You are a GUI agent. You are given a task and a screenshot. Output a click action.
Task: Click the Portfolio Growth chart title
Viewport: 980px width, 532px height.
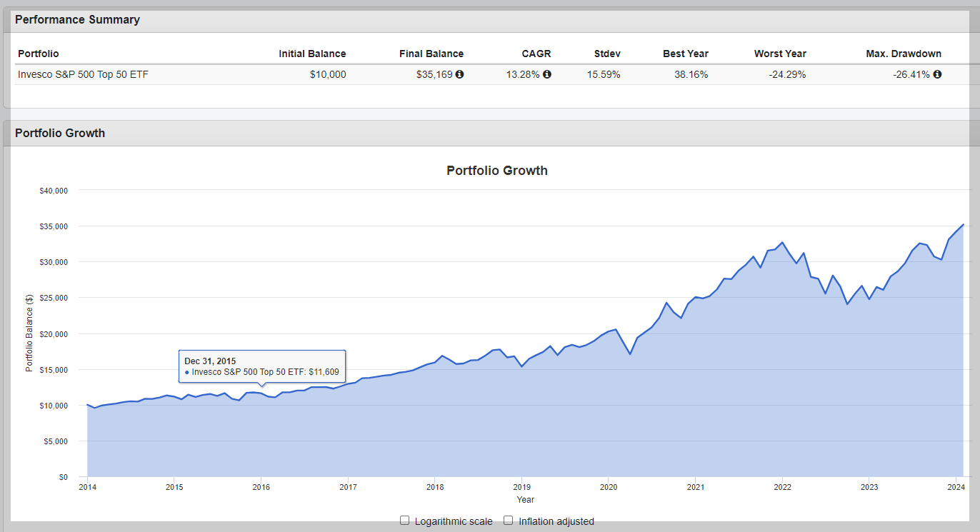coord(497,171)
